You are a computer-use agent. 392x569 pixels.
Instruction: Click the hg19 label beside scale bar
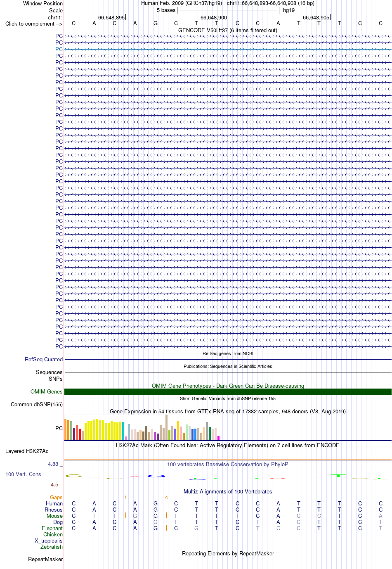tap(289, 10)
